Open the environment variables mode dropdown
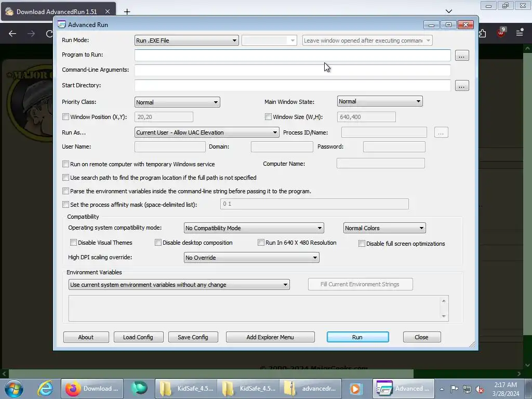Viewport: 532px width, 399px height. [x=179, y=285]
